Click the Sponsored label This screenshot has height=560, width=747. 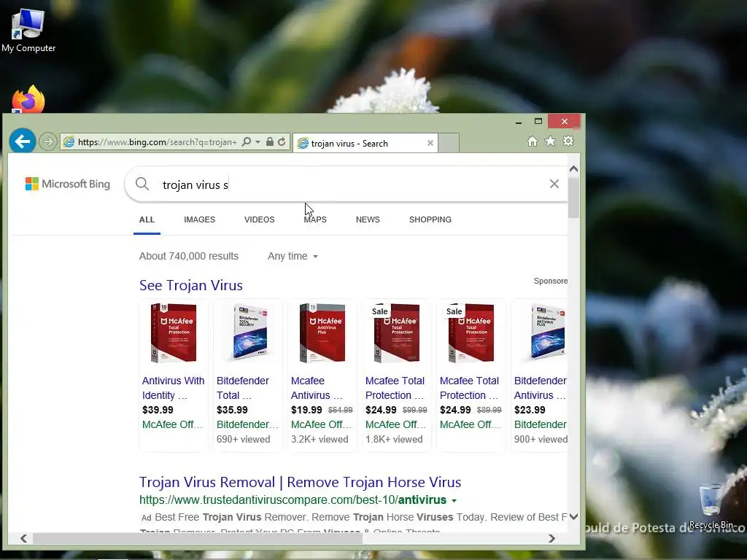(x=550, y=281)
